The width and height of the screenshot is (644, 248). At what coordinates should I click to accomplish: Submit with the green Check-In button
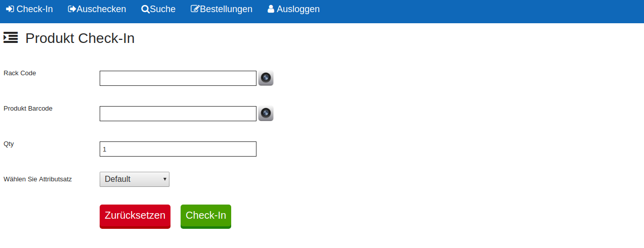point(206,216)
